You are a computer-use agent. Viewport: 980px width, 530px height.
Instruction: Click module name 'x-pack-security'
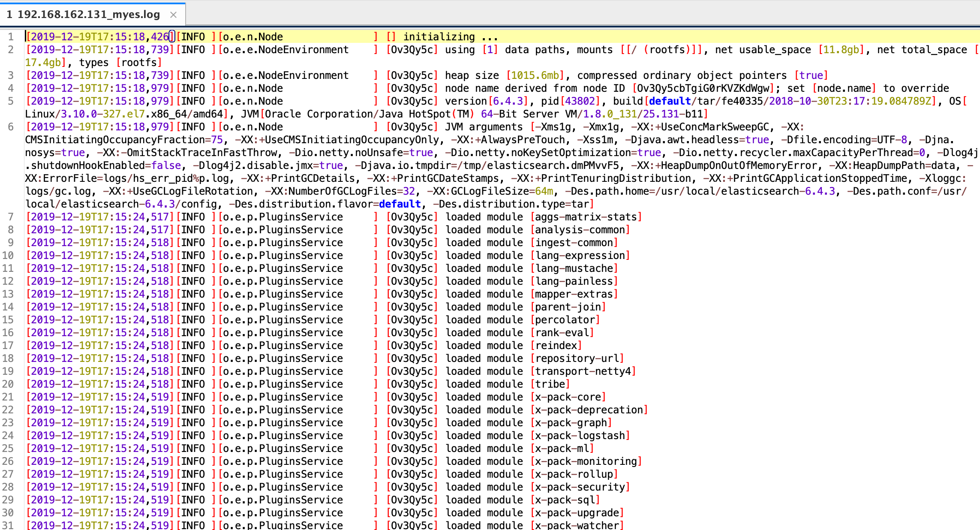click(x=580, y=487)
